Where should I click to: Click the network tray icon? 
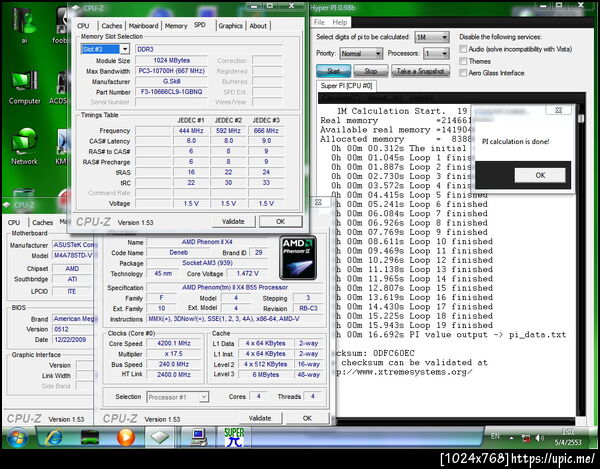527,438
